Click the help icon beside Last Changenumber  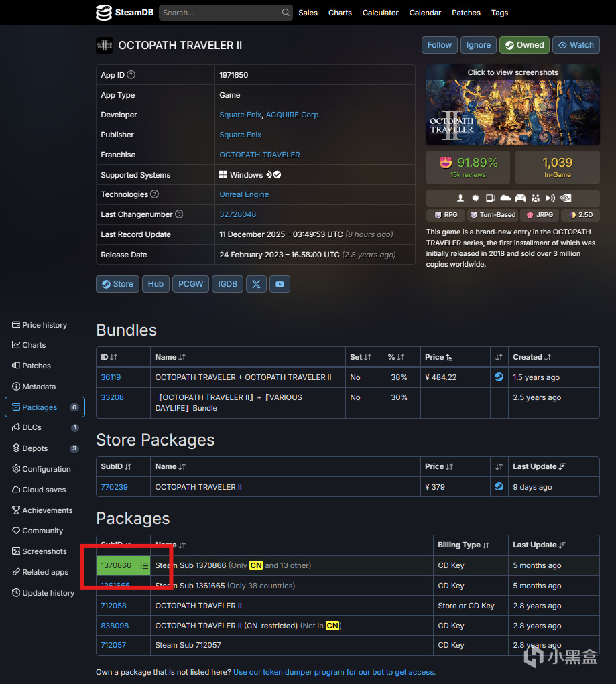pyautogui.click(x=179, y=214)
